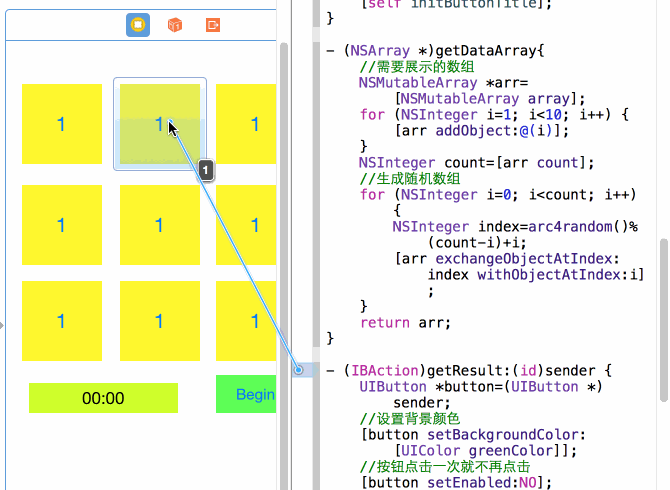
Task: Click the bottom-left yellow button
Action: click(x=61, y=321)
